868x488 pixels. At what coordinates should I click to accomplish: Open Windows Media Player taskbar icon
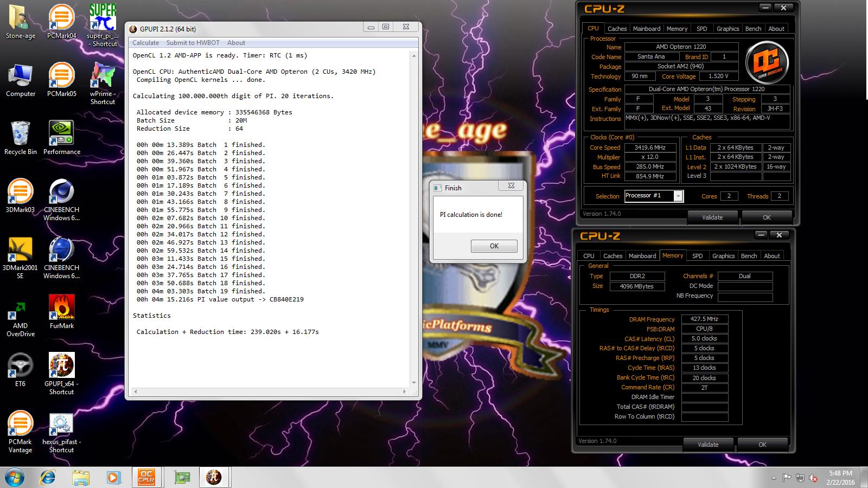[x=113, y=478]
